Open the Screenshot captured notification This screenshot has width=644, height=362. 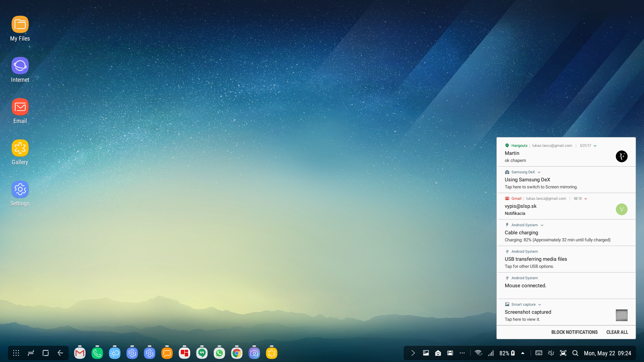566,312
